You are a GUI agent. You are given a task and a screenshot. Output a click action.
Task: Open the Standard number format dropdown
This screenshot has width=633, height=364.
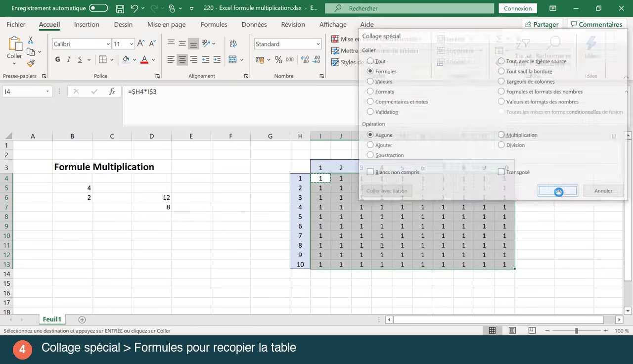(x=318, y=44)
